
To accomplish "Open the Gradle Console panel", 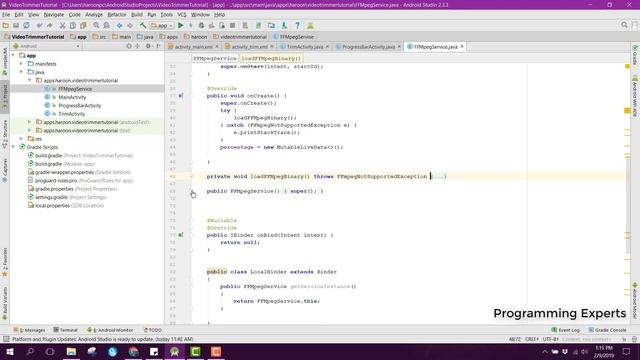I will (x=607, y=330).
